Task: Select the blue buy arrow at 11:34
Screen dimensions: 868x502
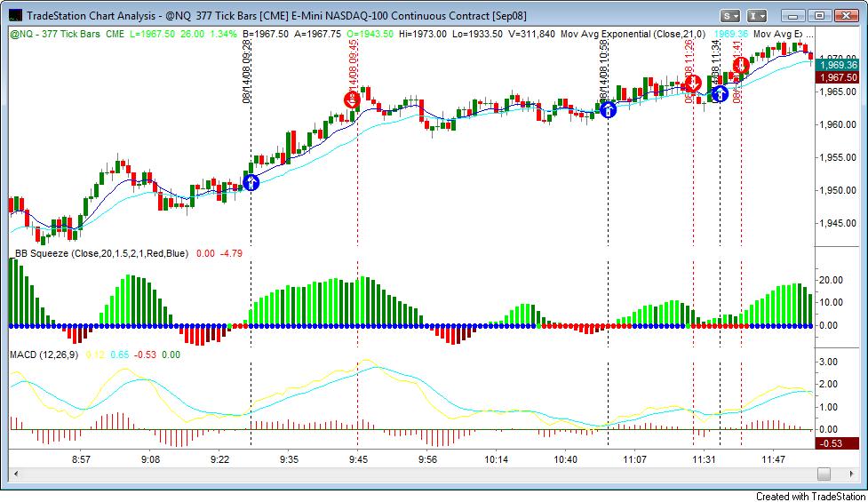Action: point(720,94)
